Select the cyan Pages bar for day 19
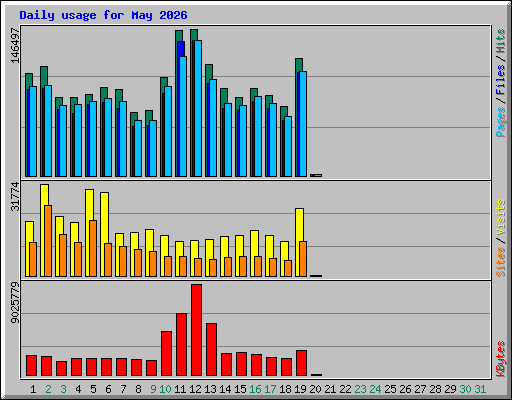Image resolution: width=512 pixels, height=400 pixels. 303,124
